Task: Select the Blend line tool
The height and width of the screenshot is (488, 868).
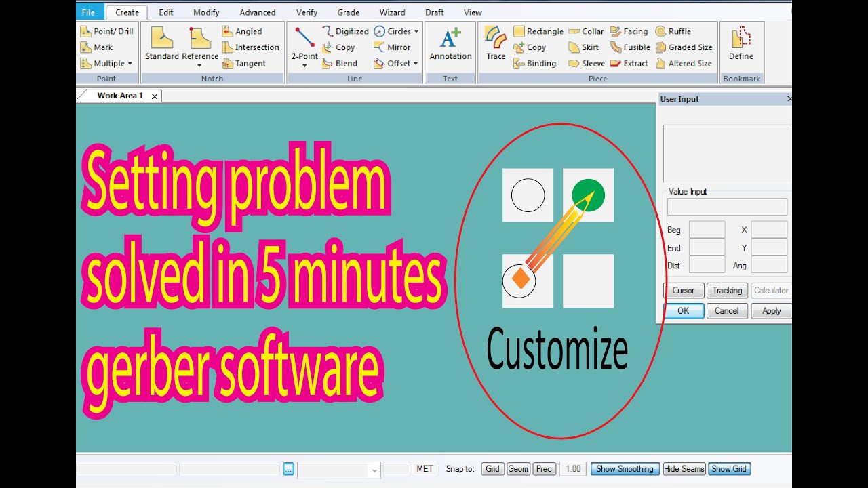Action: click(340, 64)
